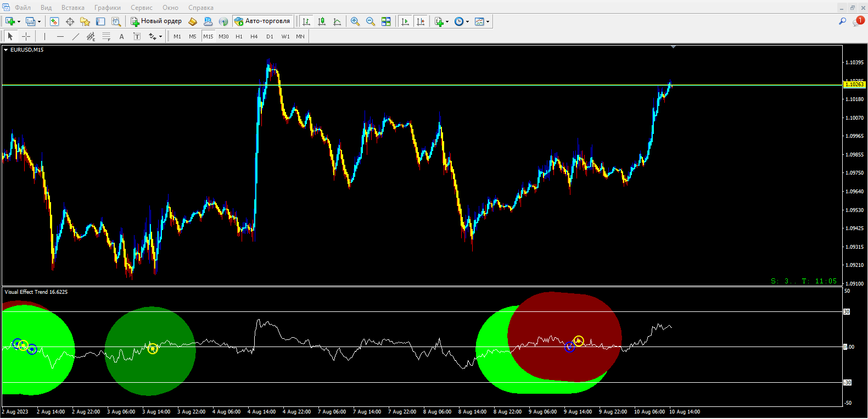Select the Crosshair tool
868x419 pixels.
click(26, 36)
